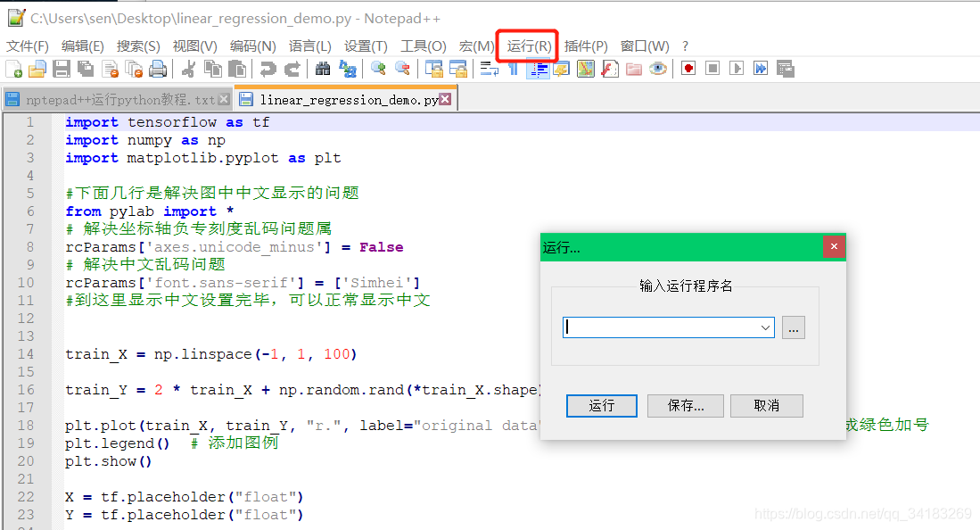
Task: Toggle Show All Characters paragraph icon
Action: pyautogui.click(x=514, y=69)
